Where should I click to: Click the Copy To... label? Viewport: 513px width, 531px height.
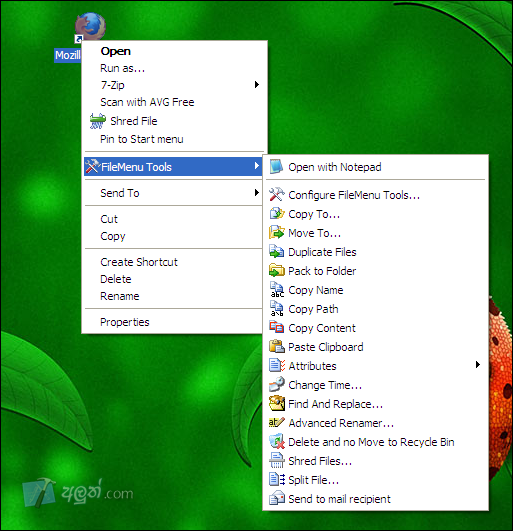point(314,214)
